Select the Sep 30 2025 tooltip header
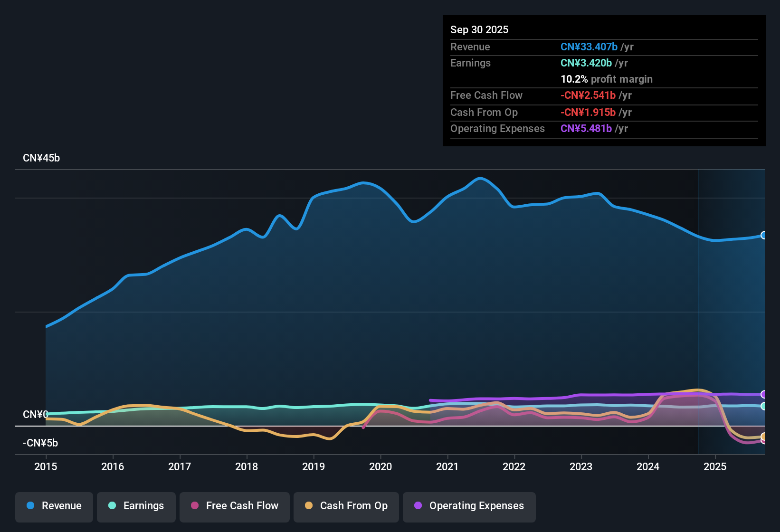This screenshot has width=780, height=532. 479,29
